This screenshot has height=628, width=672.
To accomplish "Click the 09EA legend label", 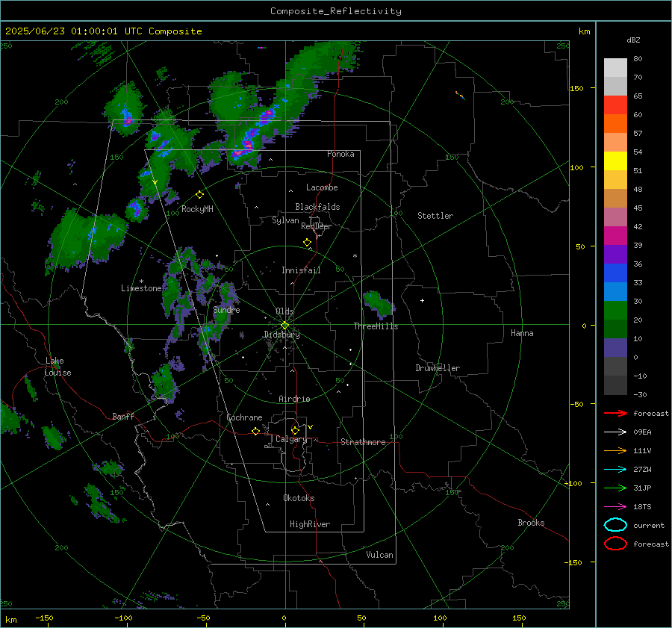I will click(642, 432).
